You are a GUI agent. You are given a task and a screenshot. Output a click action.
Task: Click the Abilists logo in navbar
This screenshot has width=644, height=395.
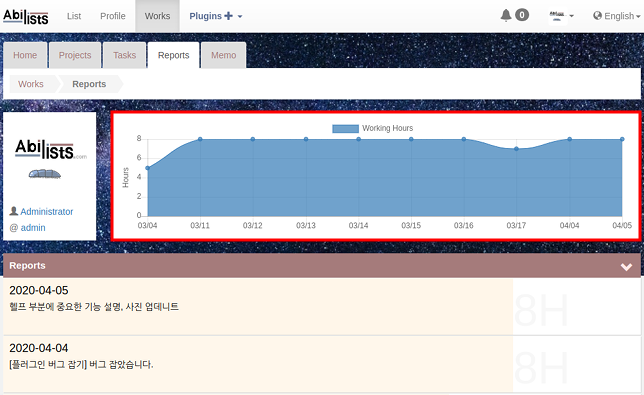[26, 16]
